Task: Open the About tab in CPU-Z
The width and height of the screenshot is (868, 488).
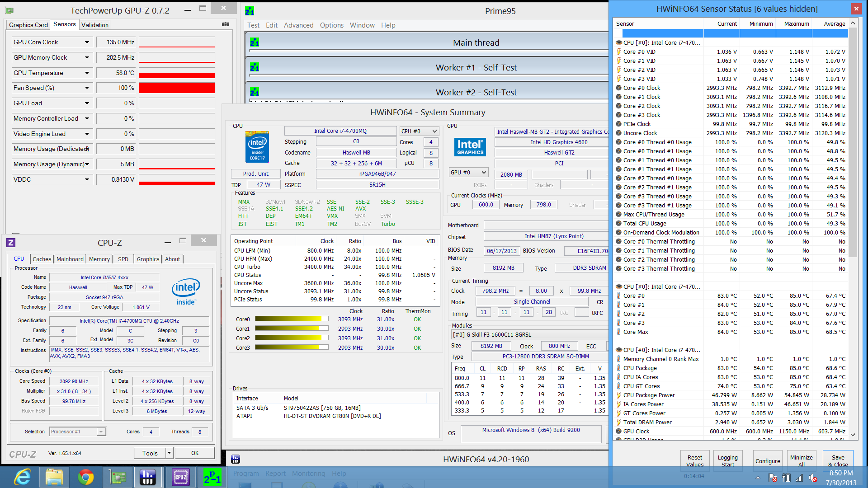Action: pyautogui.click(x=172, y=259)
